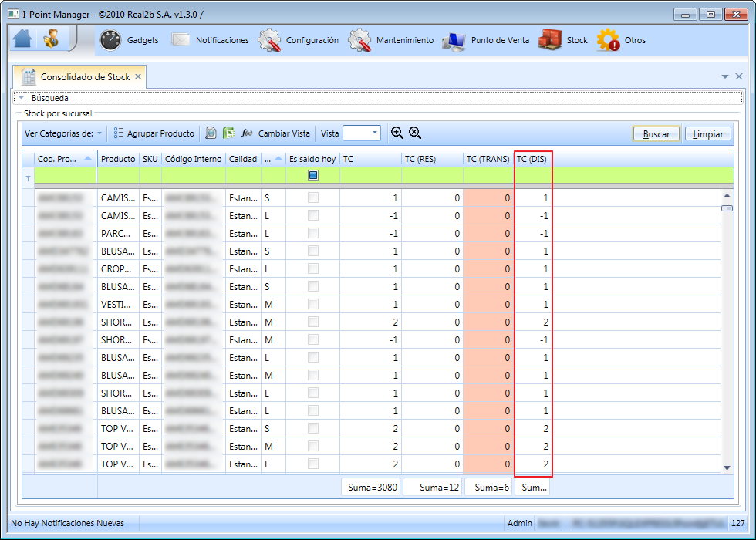Viewport: 756px width, 540px height.
Task: Click the Buscar button
Action: (656, 134)
